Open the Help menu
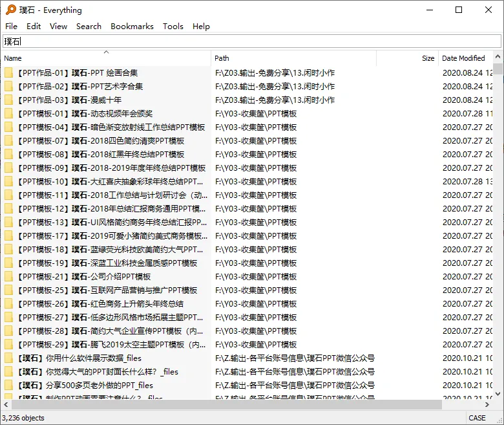The height and width of the screenshot is (425, 504). [201, 26]
